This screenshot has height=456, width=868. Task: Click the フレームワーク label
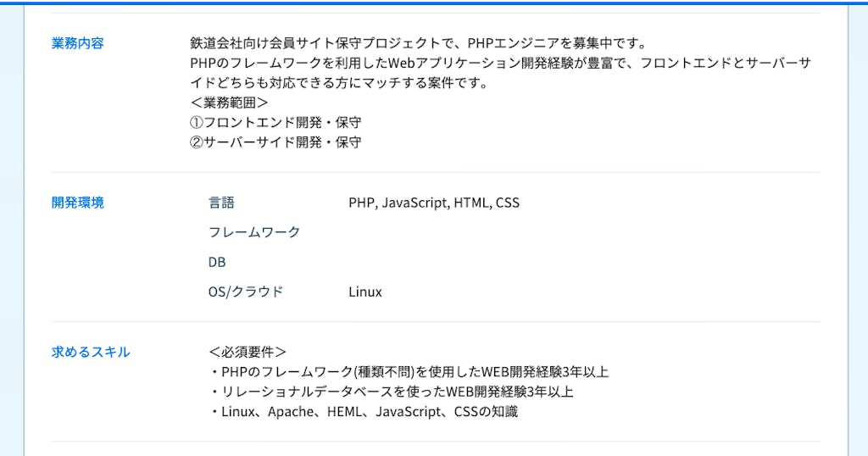(254, 232)
